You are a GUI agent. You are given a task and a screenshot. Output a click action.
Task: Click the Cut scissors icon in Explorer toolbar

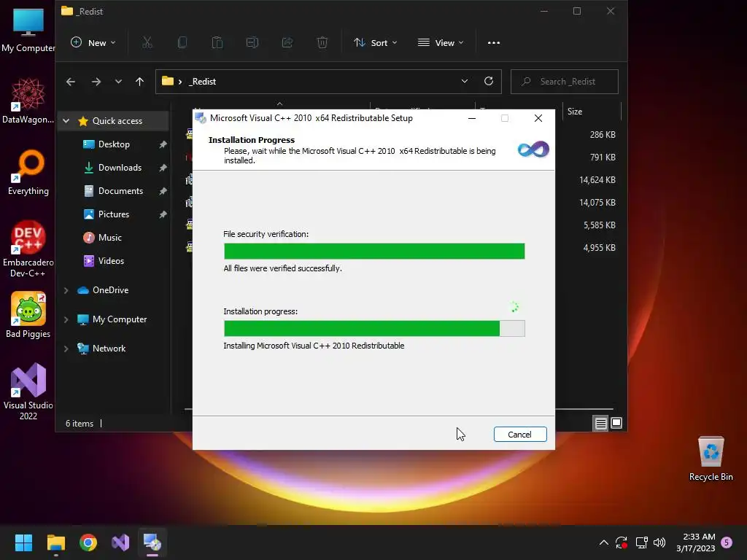click(147, 43)
